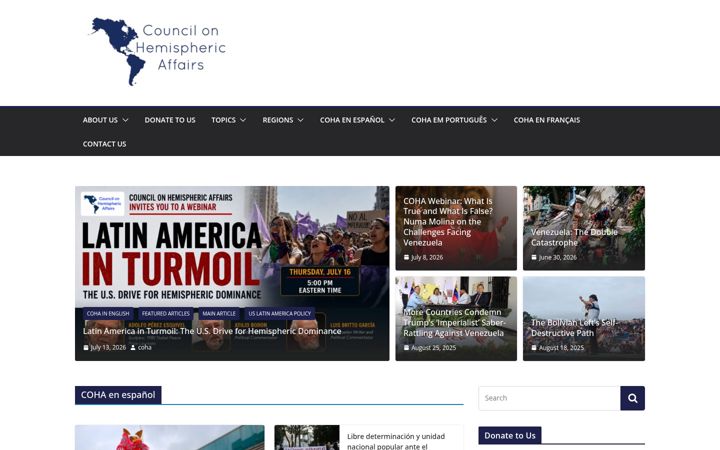The image size is (720, 450).
Task: Expand the Topics dropdown chevron
Action: (243, 120)
